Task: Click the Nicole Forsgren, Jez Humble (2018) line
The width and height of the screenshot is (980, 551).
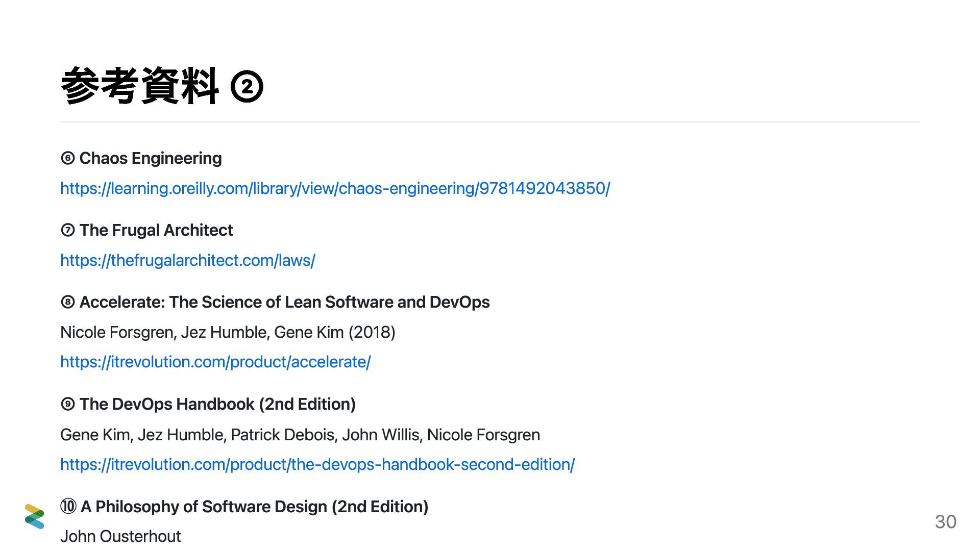Action: (x=228, y=332)
